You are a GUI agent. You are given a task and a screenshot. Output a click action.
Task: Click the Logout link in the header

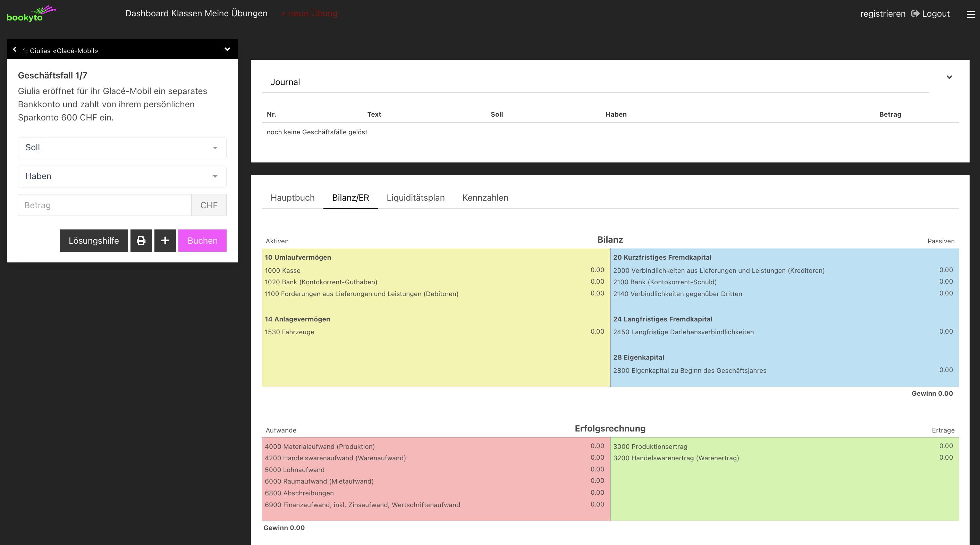[931, 14]
